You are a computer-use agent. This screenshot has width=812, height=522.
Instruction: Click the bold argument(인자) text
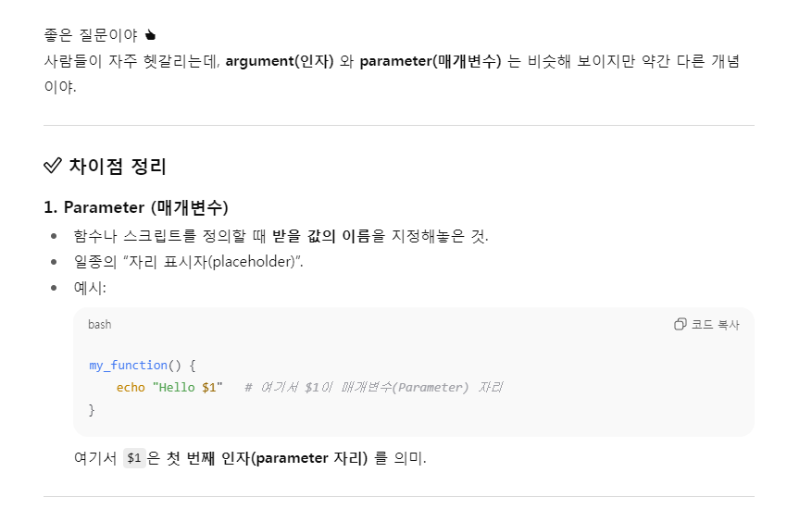279,61
